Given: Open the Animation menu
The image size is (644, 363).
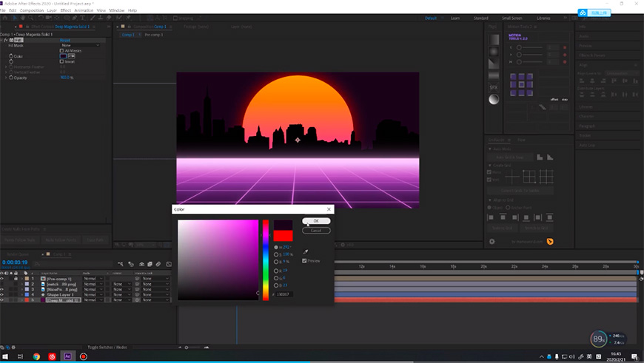Looking at the screenshot, I should coord(84,10).
